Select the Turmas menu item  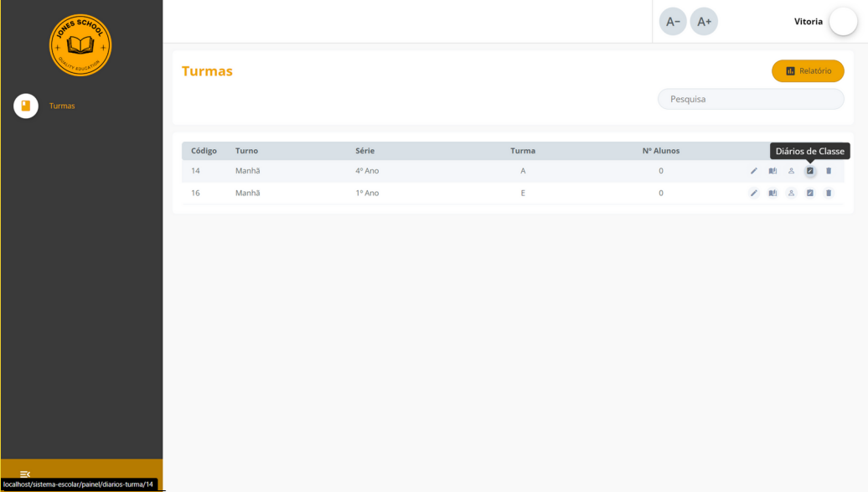point(61,106)
